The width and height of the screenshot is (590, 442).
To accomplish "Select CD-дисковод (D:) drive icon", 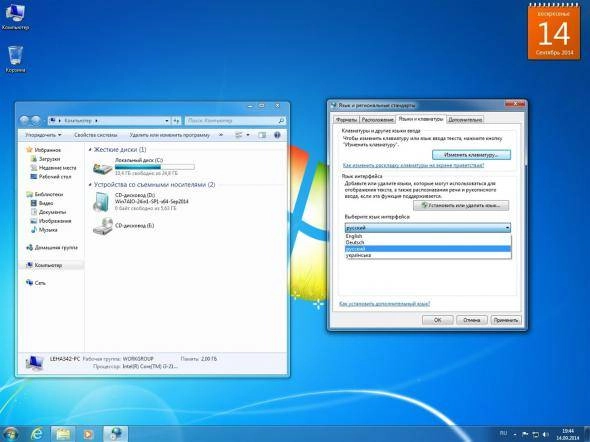I will 102,202.
